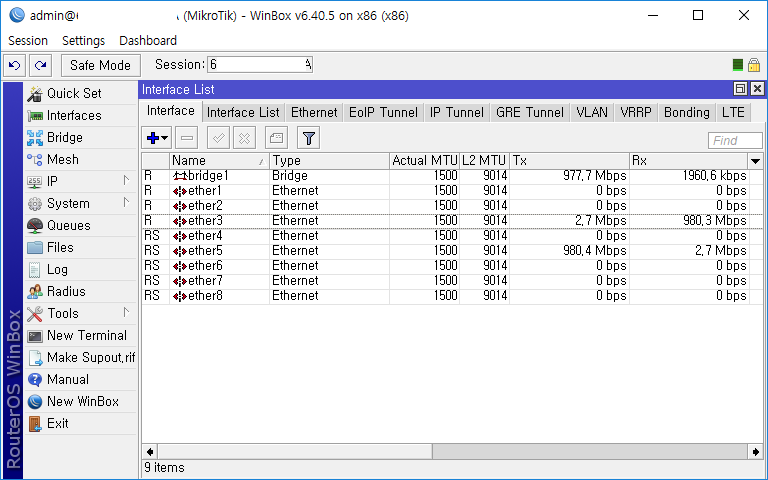Click the padlock security icon
Screen dimensions: 768x480
tap(754, 65)
